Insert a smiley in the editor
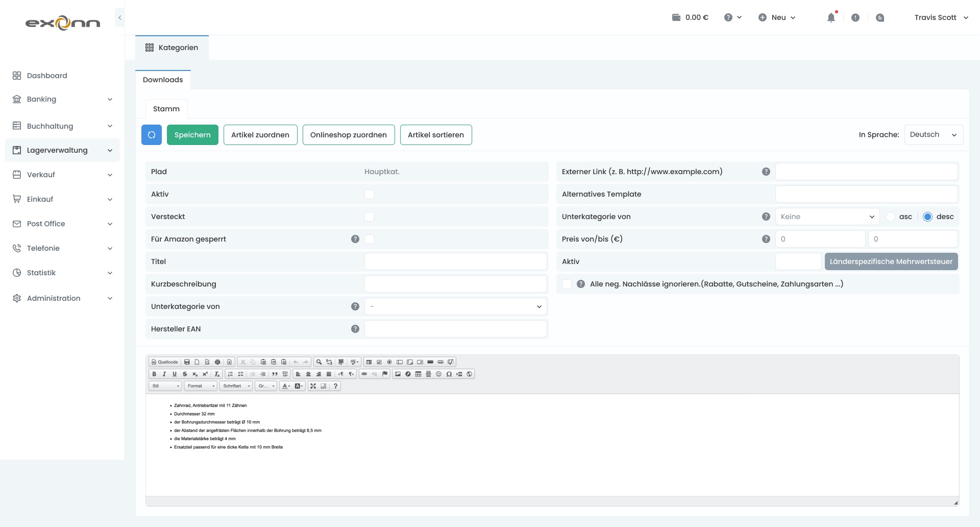Screen dimensions: 980x527 coord(438,374)
